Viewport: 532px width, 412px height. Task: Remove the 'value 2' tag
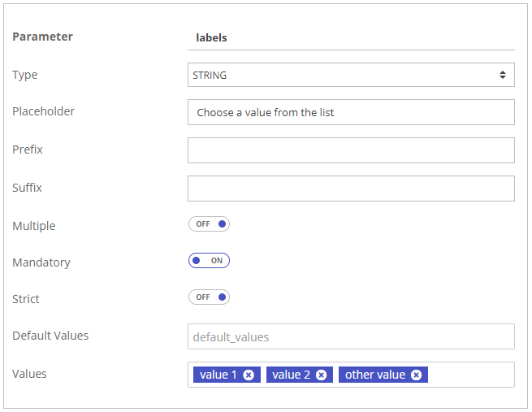(321, 375)
